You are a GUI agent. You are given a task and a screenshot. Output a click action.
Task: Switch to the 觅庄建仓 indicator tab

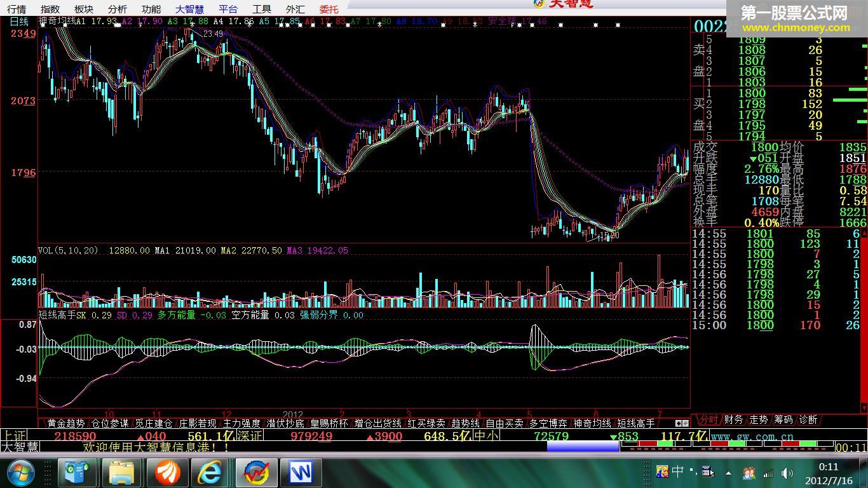point(153,423)
